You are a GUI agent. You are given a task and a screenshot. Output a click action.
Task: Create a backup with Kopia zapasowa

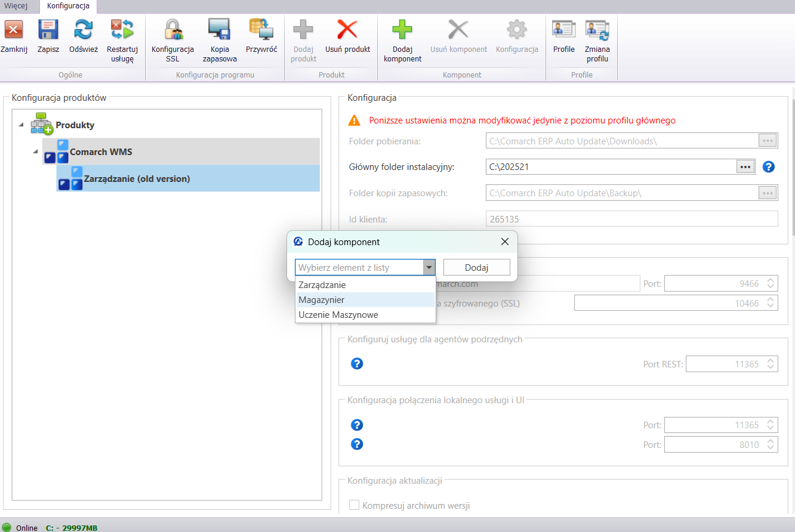[219, 30]
